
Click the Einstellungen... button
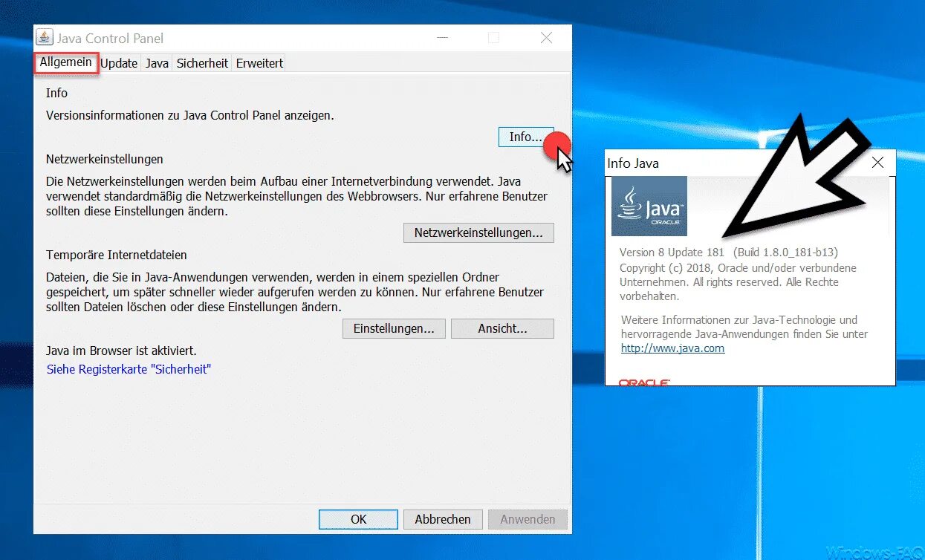click(x=394, y=328)
